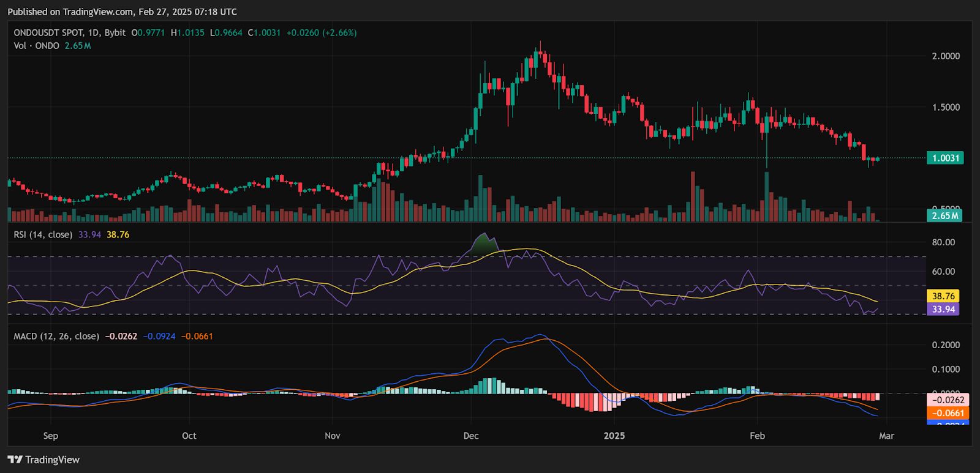Click the orange -0.0661 MACD signal label
The height and width of the screenshot is (473, 980).
(948, 413)
